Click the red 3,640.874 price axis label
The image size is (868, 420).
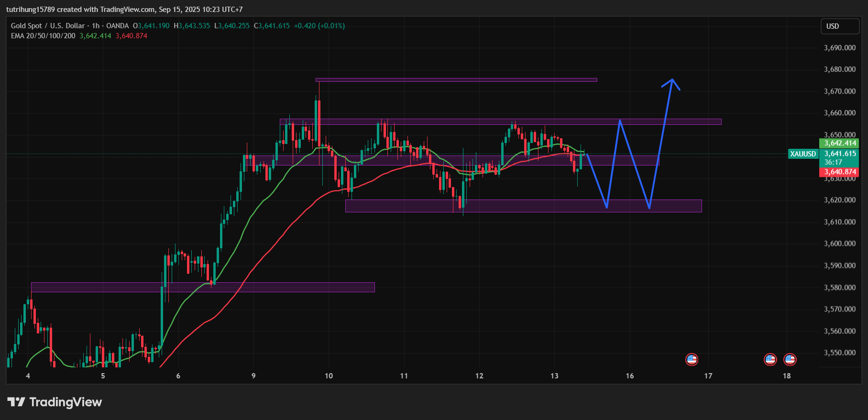tap(839, 172)
